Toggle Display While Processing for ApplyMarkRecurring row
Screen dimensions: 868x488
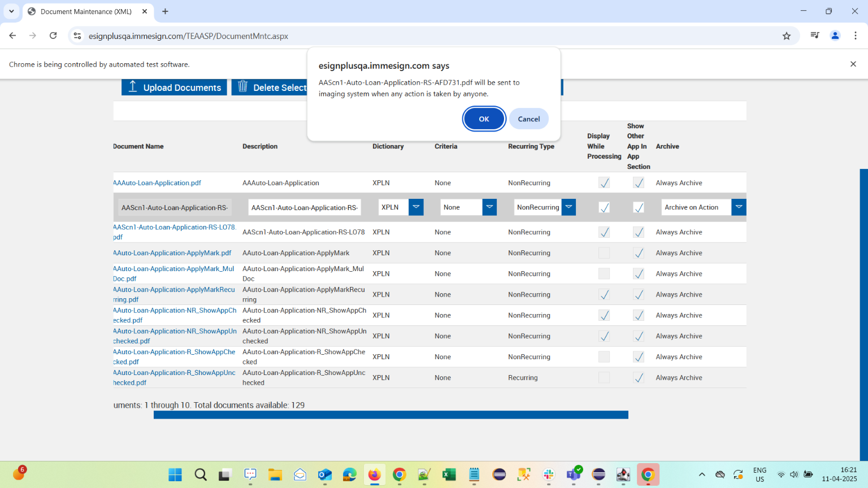tap(604, 295)
